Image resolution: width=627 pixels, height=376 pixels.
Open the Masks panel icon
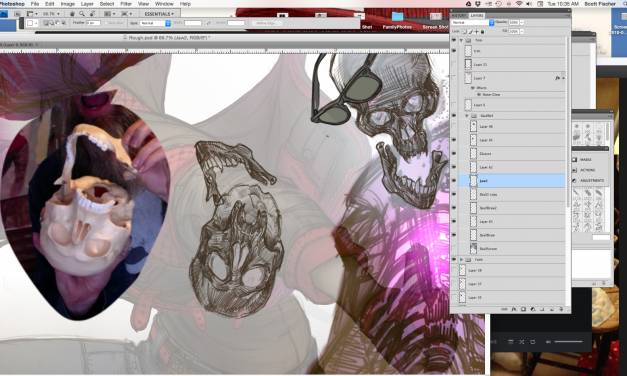pos(575,160)
